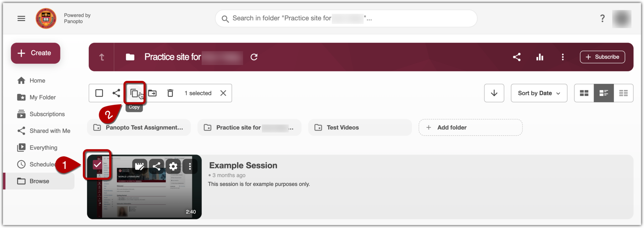Screen dimensions: 644x228
Task: Uncheck the Example Session checkbox
Action: [x=97, y=165]
